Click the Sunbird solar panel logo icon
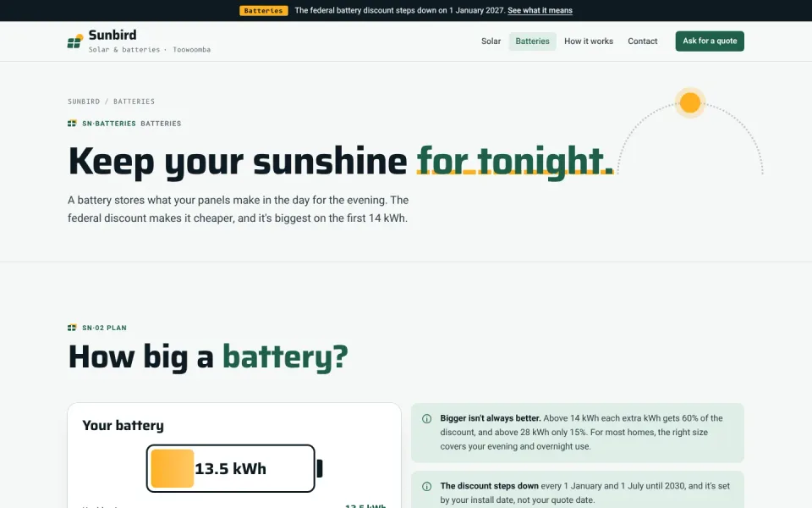 75,41
